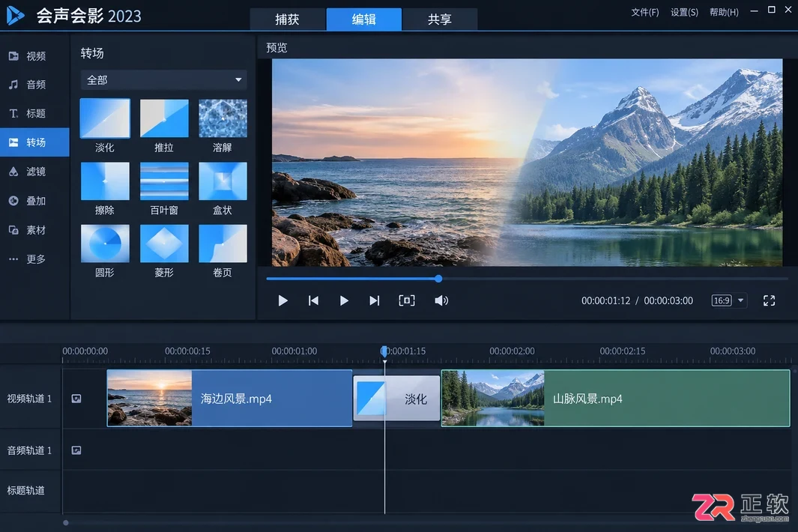Viewport: 798px width, 532px height.
Task: Select the 卷页 page-curl transition
Action: coord(223,244)
